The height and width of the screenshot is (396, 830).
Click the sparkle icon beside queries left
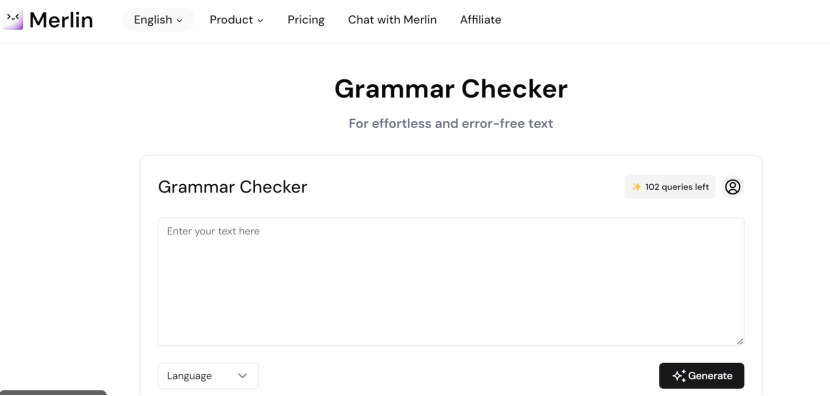tap(636, 187)
